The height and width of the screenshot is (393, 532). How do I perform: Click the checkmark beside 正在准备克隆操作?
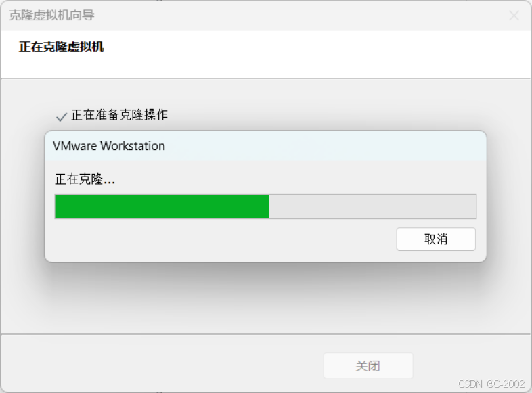(x=62, y=117)
